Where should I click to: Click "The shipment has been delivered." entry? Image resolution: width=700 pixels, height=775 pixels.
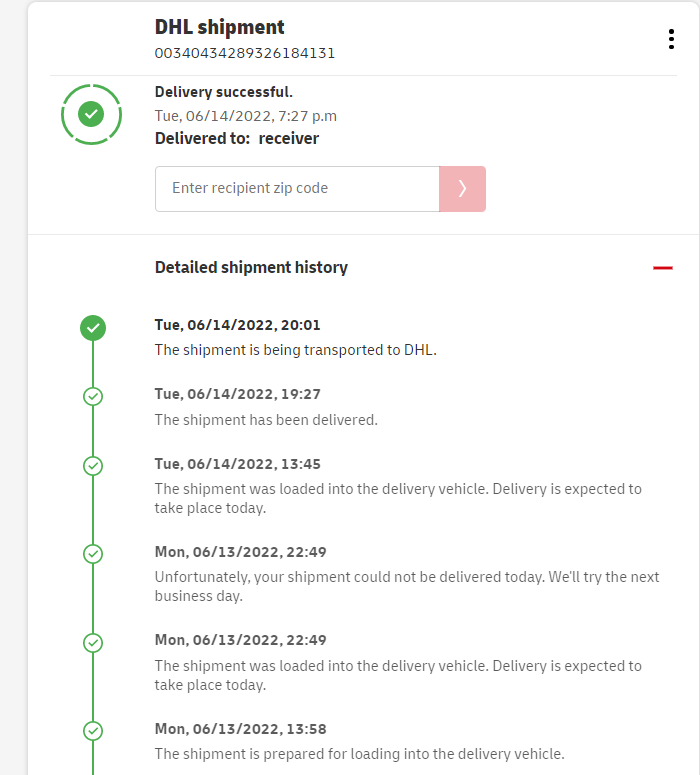point(266,420)
